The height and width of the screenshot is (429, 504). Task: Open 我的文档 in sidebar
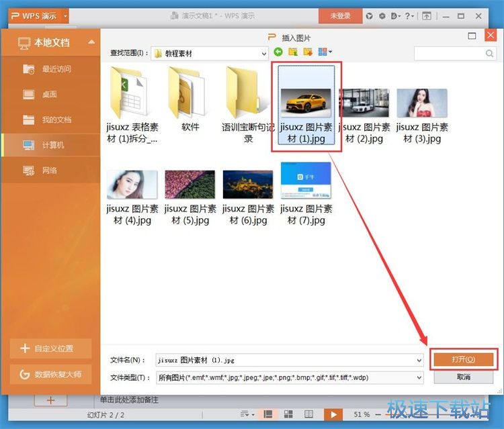(51, 120)
